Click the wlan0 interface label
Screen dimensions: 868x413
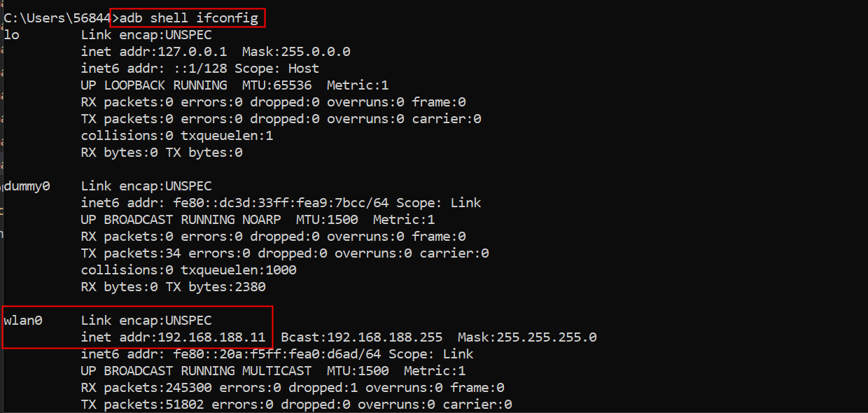coord(23,321)
